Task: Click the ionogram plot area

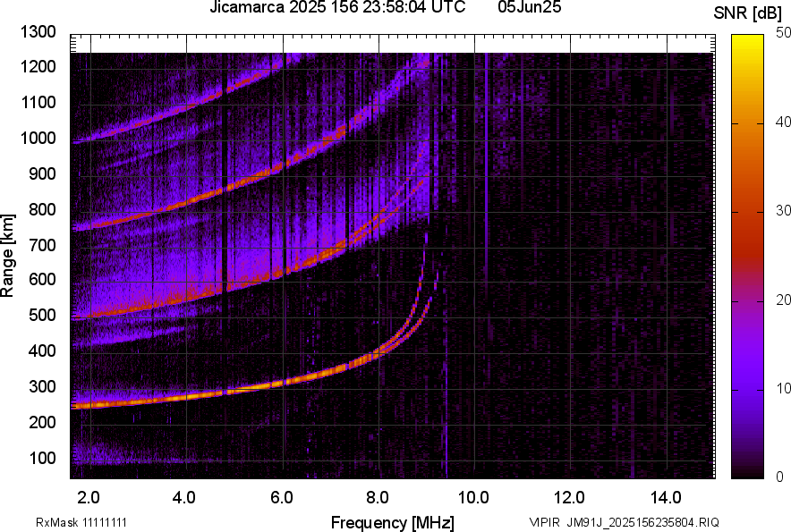Action: pyautogui.click(x=393, y=257)
